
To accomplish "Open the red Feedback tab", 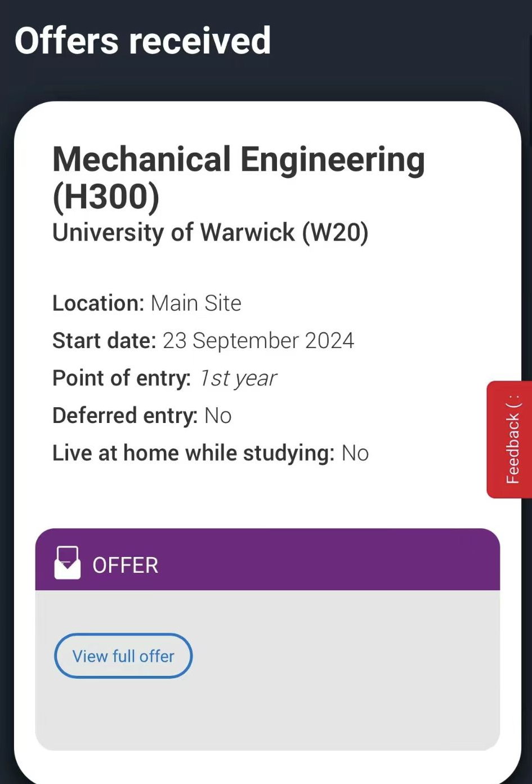I will point(509,439).
